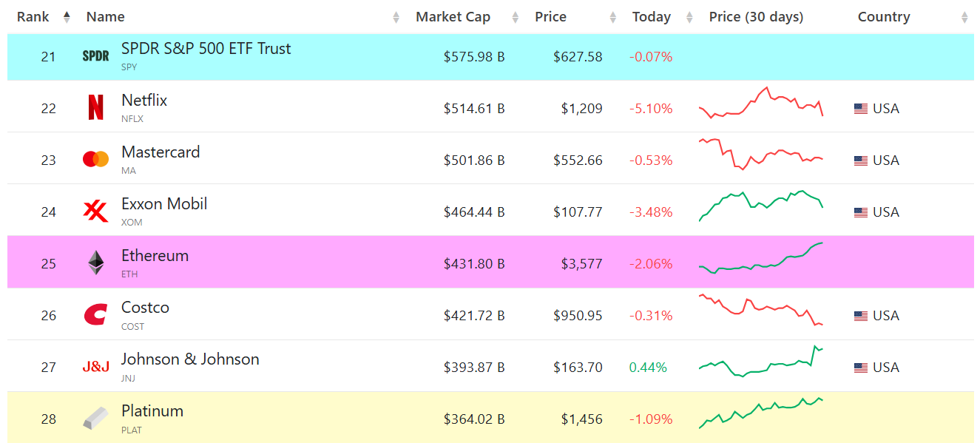View Netflix 30-day price chart
The image size is (980, 443).
click(761, 102)
